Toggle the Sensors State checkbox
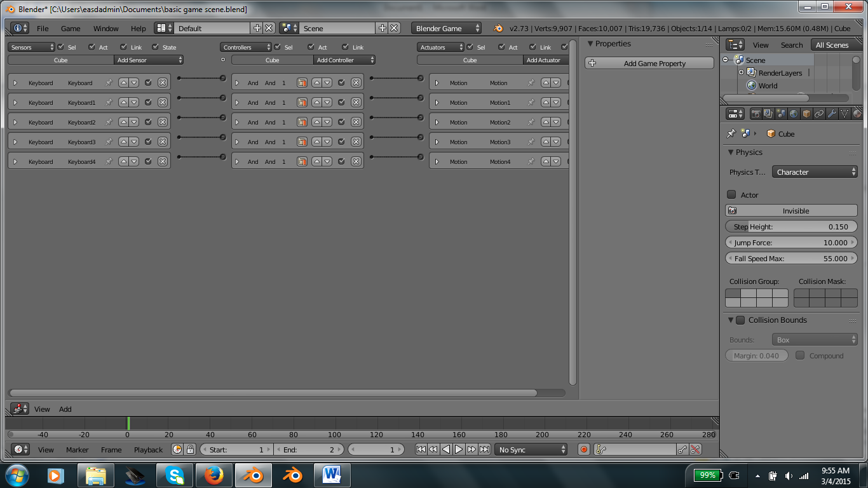The image size is (868, 488). [155, 47]
